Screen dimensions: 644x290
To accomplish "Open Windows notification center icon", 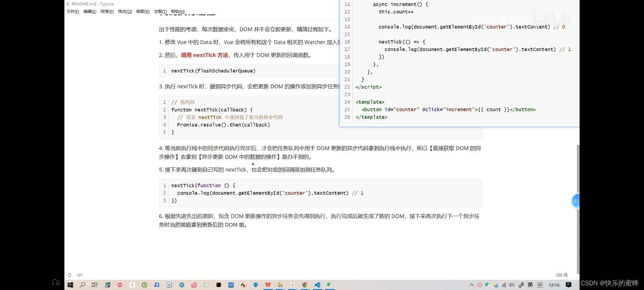I will tap(569, 285).
